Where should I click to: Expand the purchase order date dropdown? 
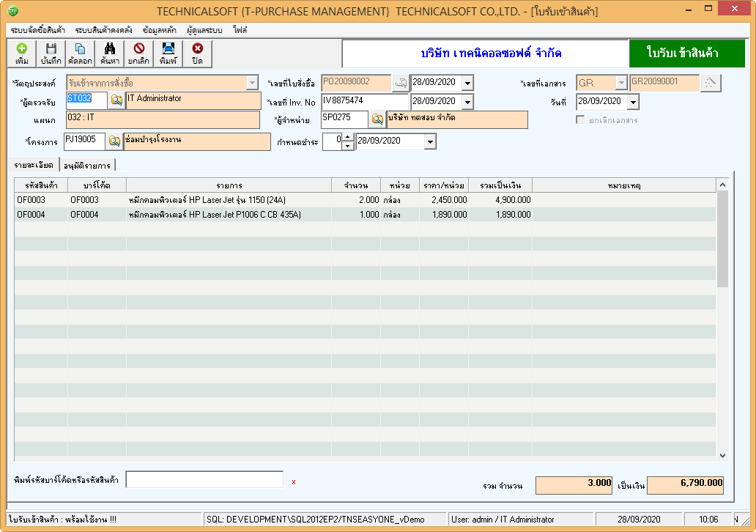point(467,83)
